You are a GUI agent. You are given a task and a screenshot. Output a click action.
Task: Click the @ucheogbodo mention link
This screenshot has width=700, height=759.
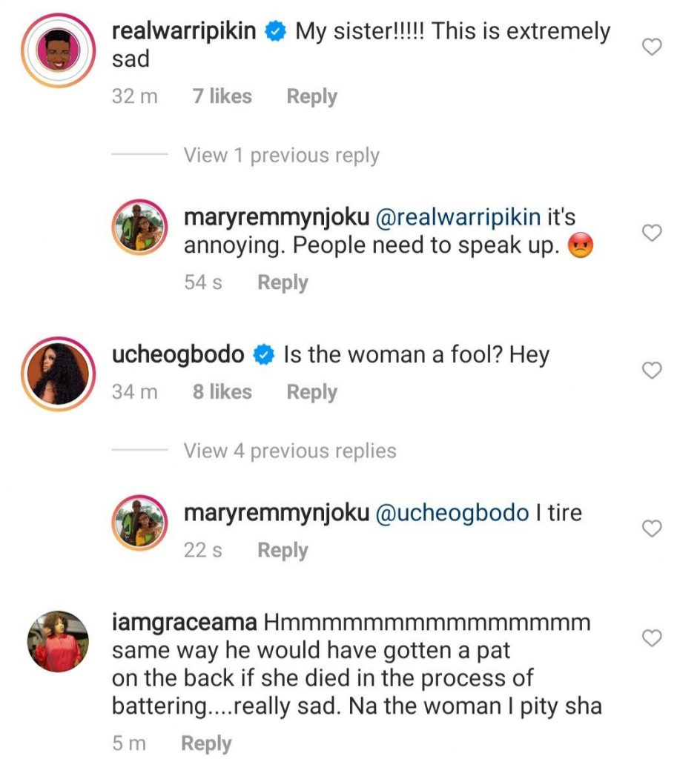pos(452,513)
